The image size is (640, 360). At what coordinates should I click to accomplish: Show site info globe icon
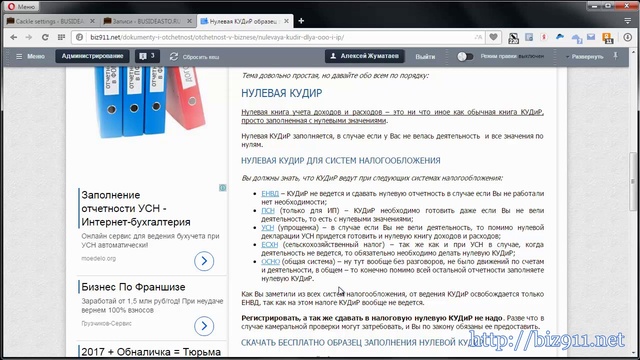pyautogui.click(x=80, y=37)
